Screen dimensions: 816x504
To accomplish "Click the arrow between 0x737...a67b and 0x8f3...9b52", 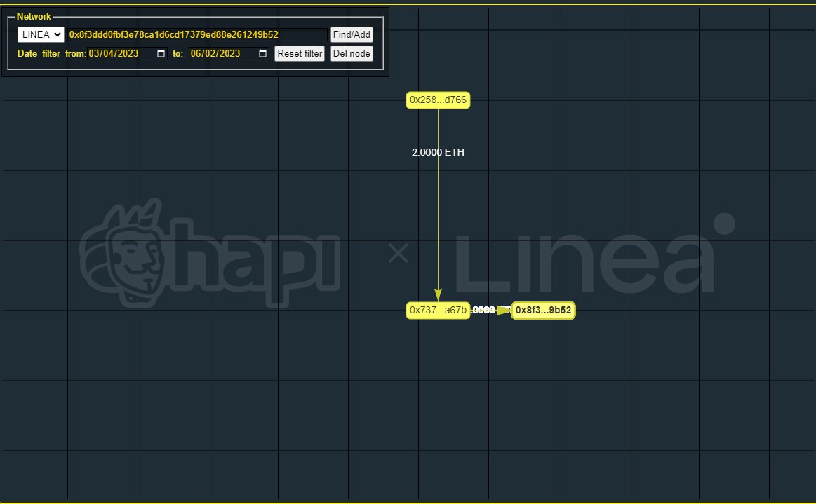I will (502, 310).
